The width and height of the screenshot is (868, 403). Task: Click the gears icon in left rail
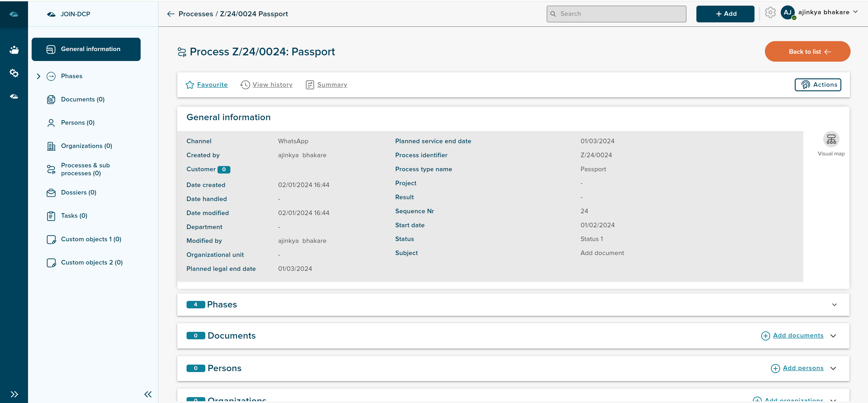coord(14,73)
